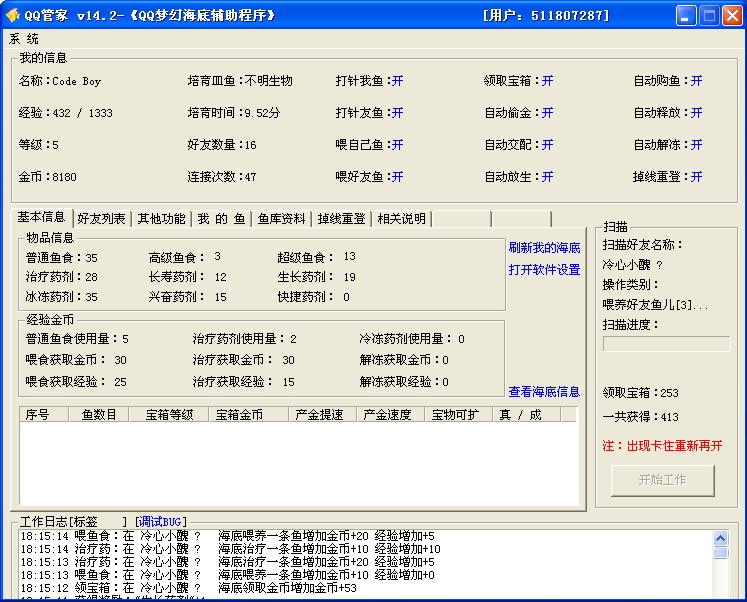Toggle the 掉线重登 status showing 开
The height and width of the screenshot is (602, 747).
(696, 177)
